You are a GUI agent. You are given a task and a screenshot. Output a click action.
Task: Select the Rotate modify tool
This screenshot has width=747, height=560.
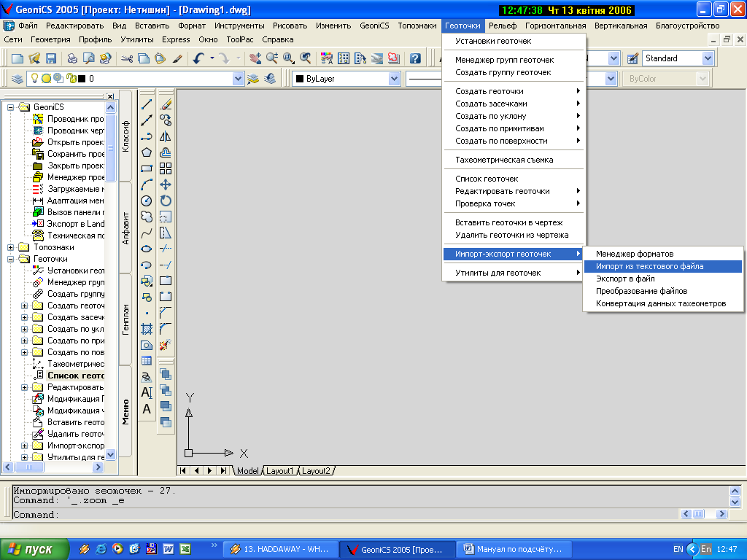point(166,201)
